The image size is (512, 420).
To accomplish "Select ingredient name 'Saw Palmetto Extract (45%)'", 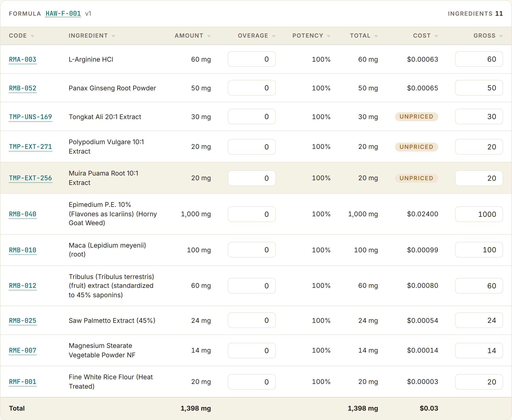I will click(x=112, y=321).
